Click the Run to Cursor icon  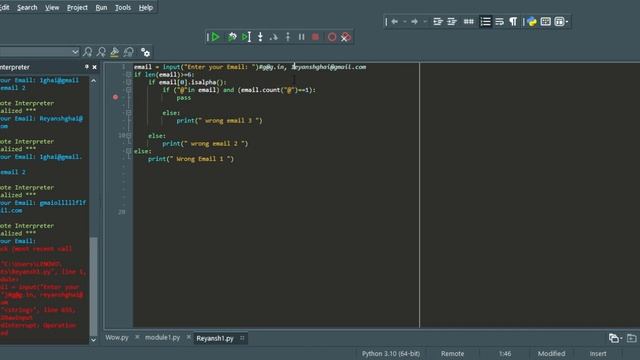pyautogui.click(x=246, y=37)
